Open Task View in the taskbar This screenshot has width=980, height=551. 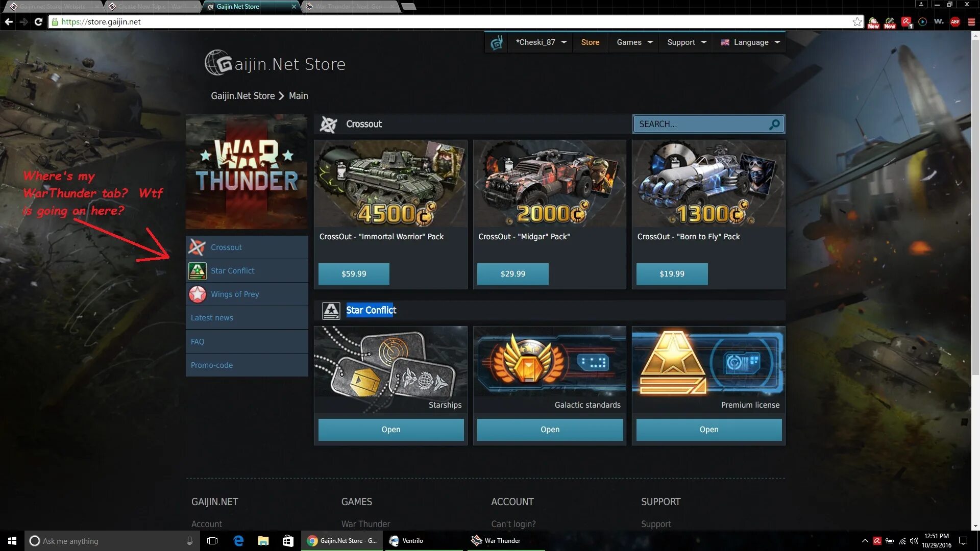click(x=212, y=541)
